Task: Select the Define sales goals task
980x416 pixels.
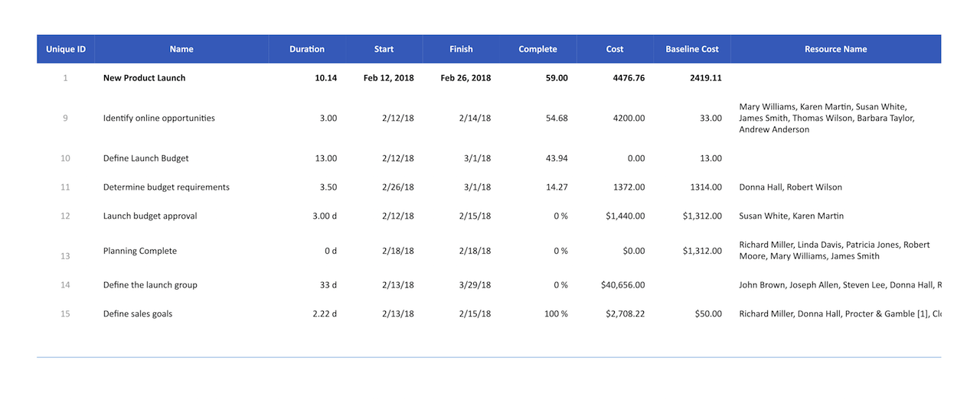Action: pos(138,314)
